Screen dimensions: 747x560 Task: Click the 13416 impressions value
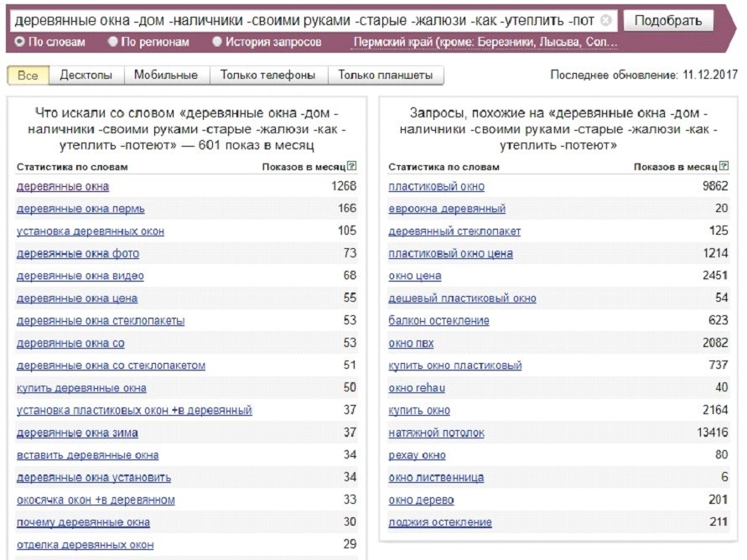(713, 432)
